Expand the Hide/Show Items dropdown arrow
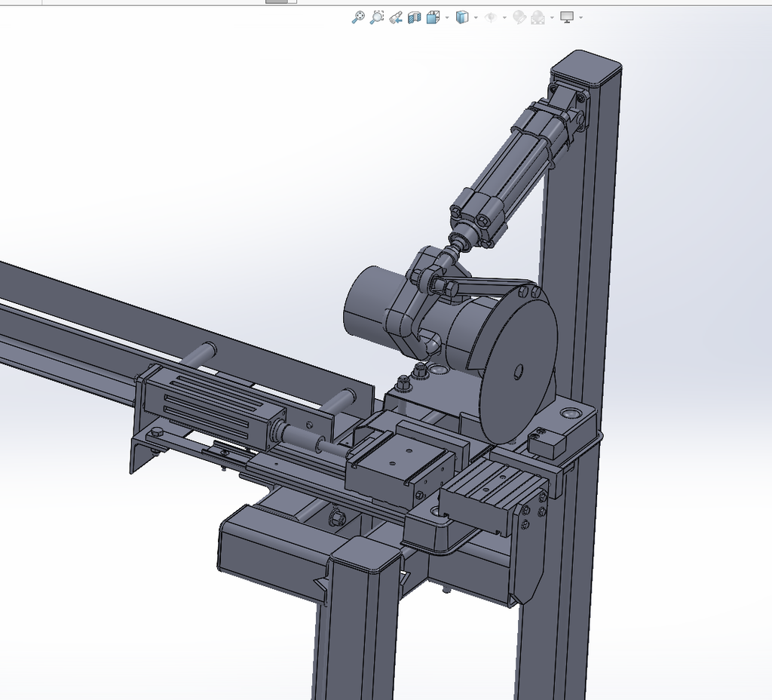The image size is (772, 700). click(x=504, y=18)
